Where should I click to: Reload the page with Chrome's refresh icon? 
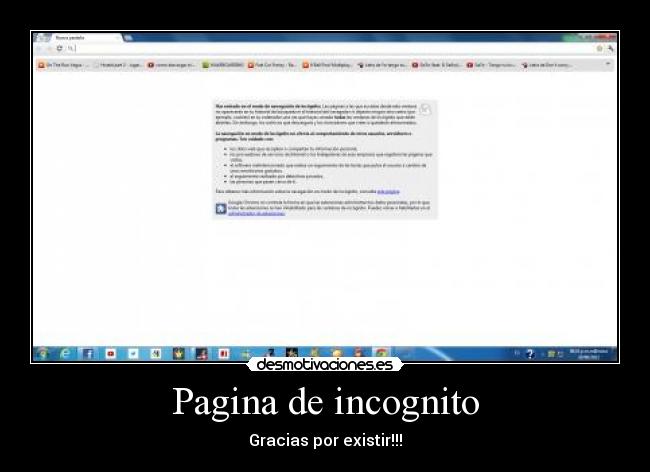point(59,48)
